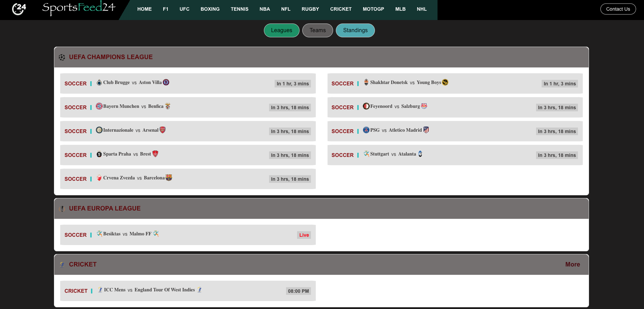Go to the UFC section
This screenshot has width=644, height=309.
tap(185, 9)
